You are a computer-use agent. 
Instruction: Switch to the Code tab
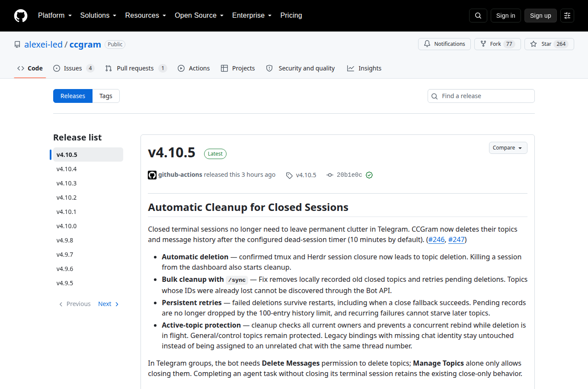(30, 68)
